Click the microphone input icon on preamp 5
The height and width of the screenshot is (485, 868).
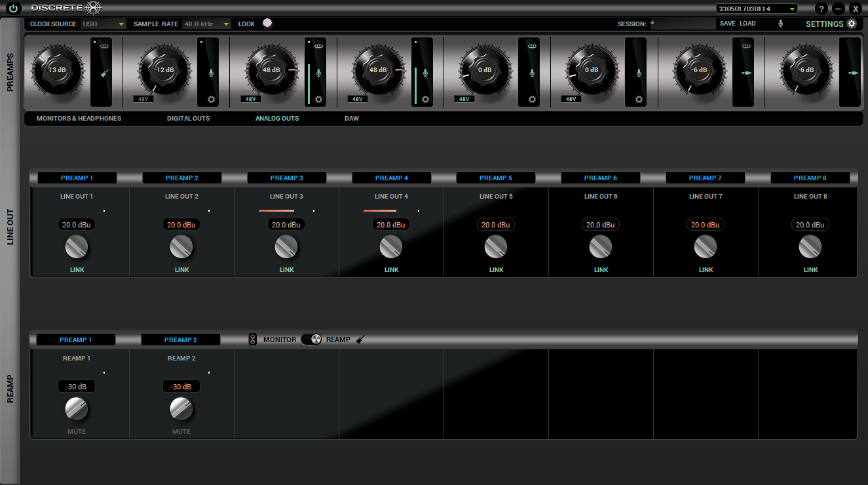pyautogui.click(x=532, y=73)
